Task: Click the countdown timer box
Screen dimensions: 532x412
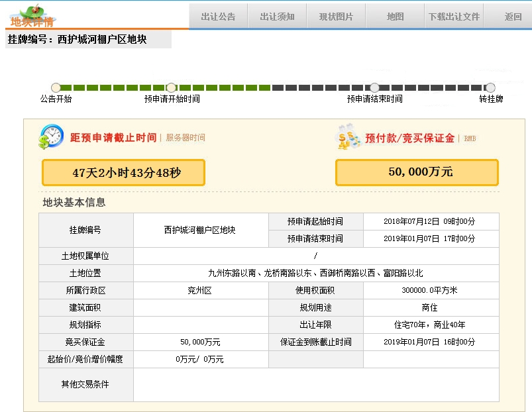Action: [x=123, y=173]
